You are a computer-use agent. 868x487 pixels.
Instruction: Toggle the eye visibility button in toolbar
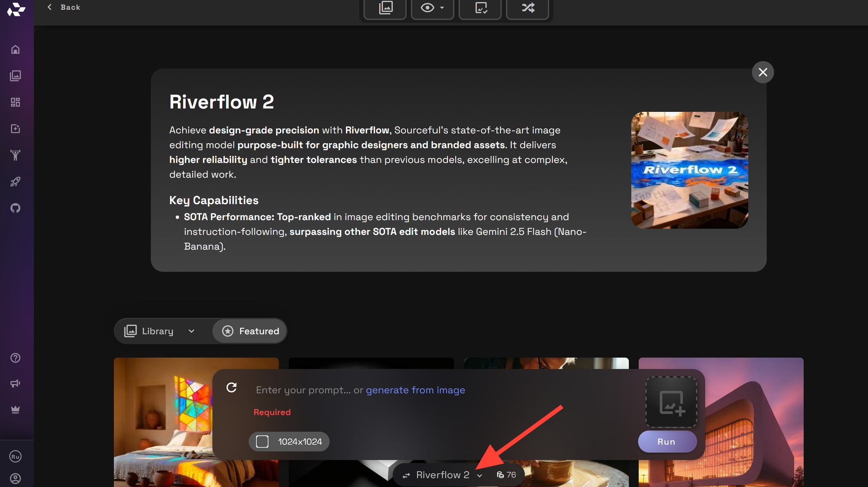[427, 8]
